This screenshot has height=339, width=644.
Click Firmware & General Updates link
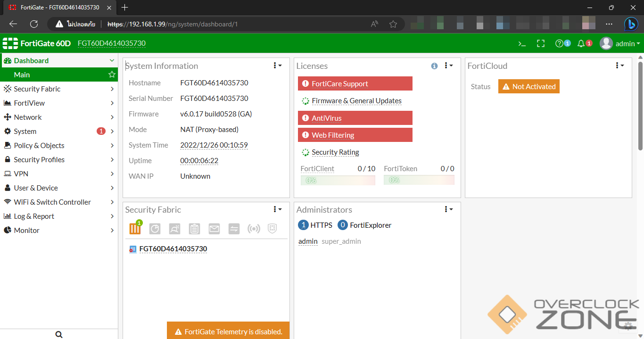click(356, 101)
